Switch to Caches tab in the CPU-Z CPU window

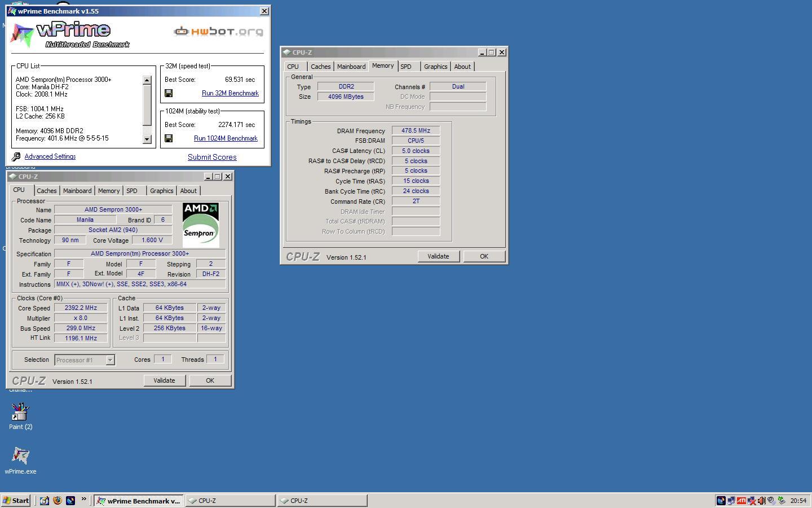(x=47, y=191)
